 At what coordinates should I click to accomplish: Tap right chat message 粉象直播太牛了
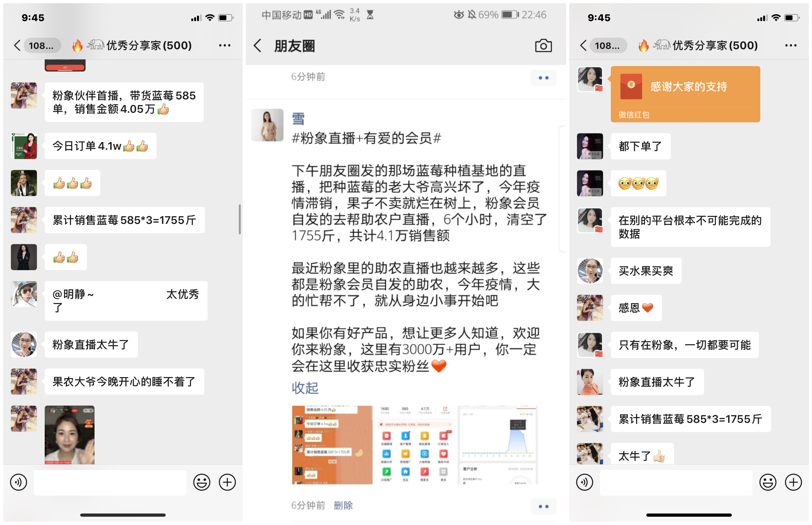click(657, 382)
